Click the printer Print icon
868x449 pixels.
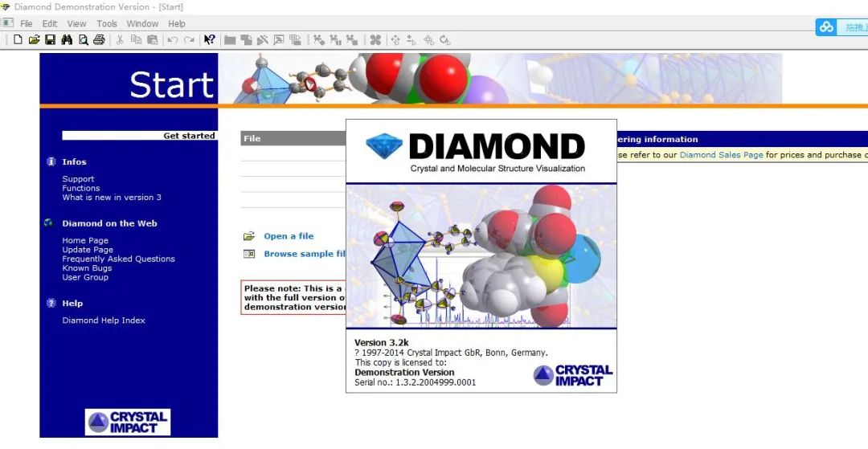(99, 40)
